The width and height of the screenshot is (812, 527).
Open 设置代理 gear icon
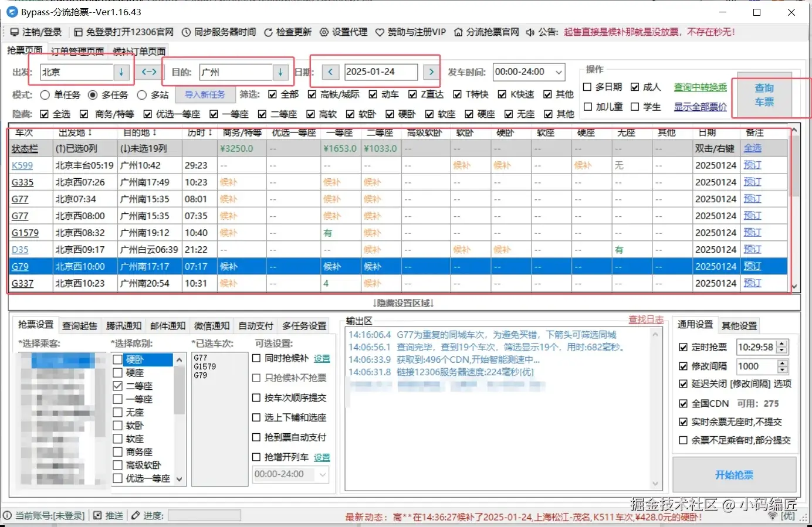point(324,32)
